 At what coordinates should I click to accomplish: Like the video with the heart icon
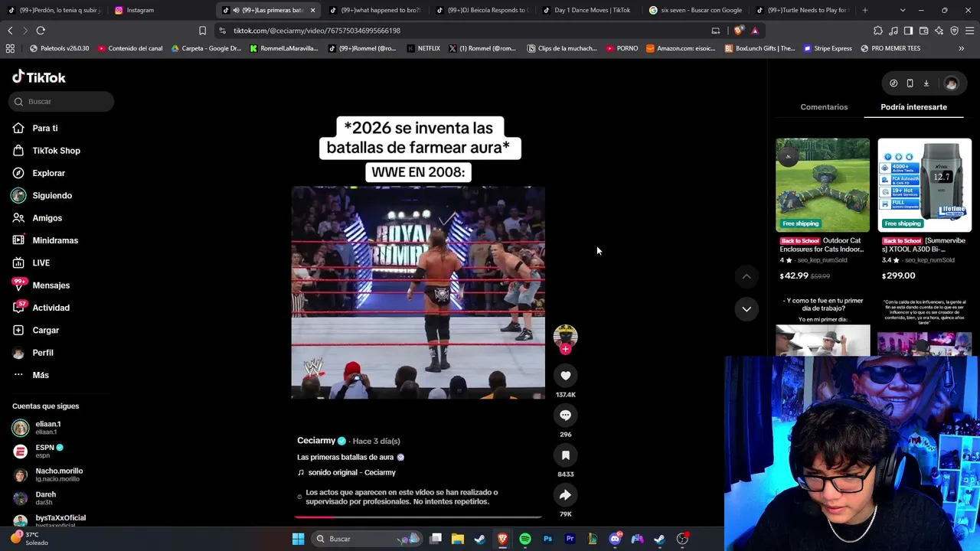pyautogui.click(x=565, y=375)
